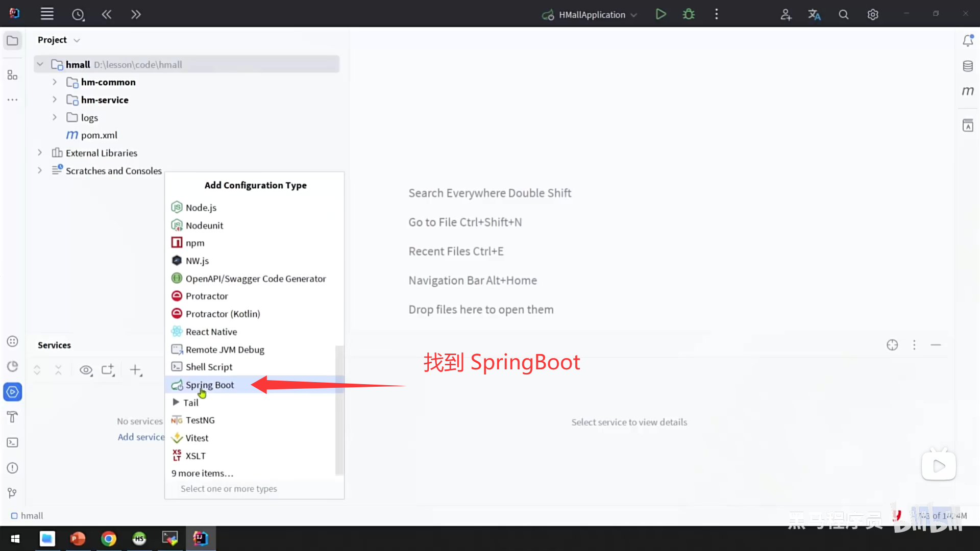Choose Remote JVM Debug from the list
The image size is (980, 551).
click(225, 349)
